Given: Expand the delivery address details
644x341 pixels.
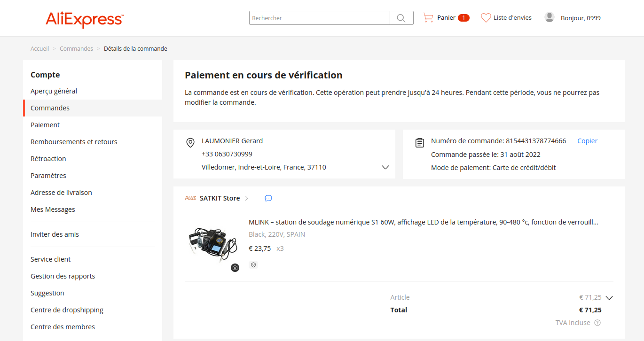Looking at the screenshot, I should pyautogui.click(x=385, y=167).
